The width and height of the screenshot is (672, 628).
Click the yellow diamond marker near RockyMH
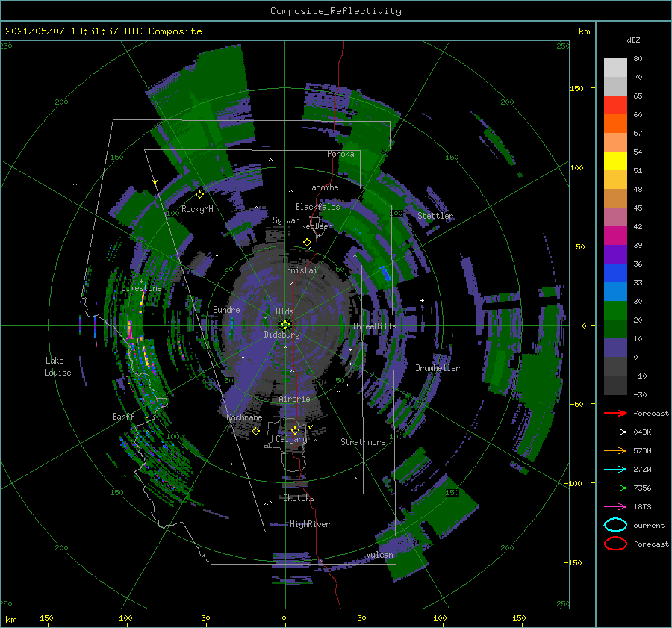click(x=199, y=195)
